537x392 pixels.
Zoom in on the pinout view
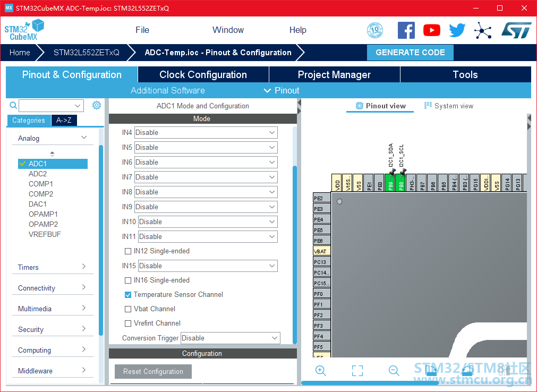[321, 370]
